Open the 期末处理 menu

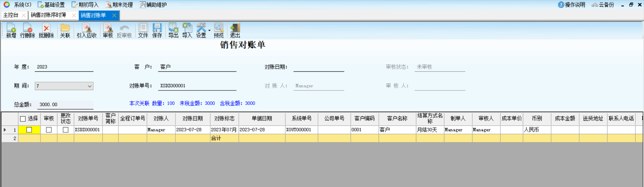[x=119, y=5]
